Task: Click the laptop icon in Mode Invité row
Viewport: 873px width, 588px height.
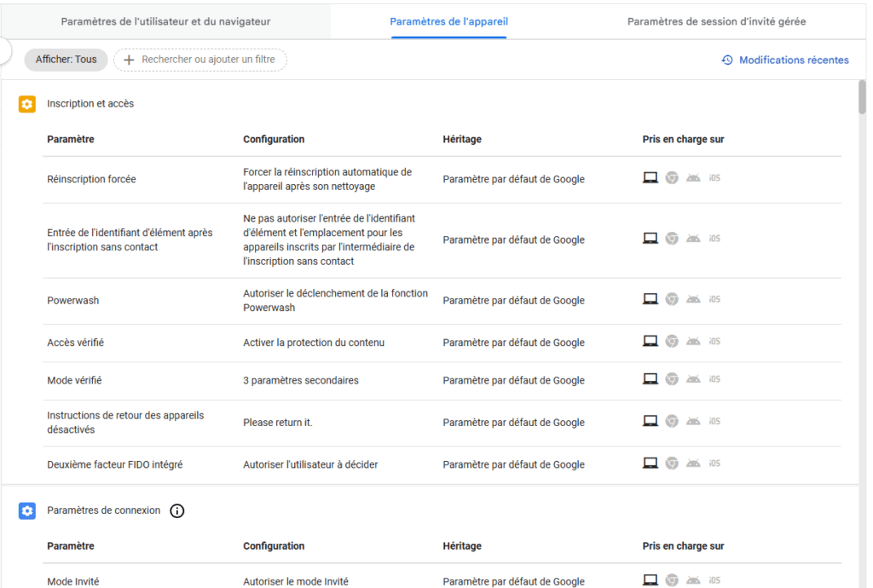Action: [x=650, y=580]
